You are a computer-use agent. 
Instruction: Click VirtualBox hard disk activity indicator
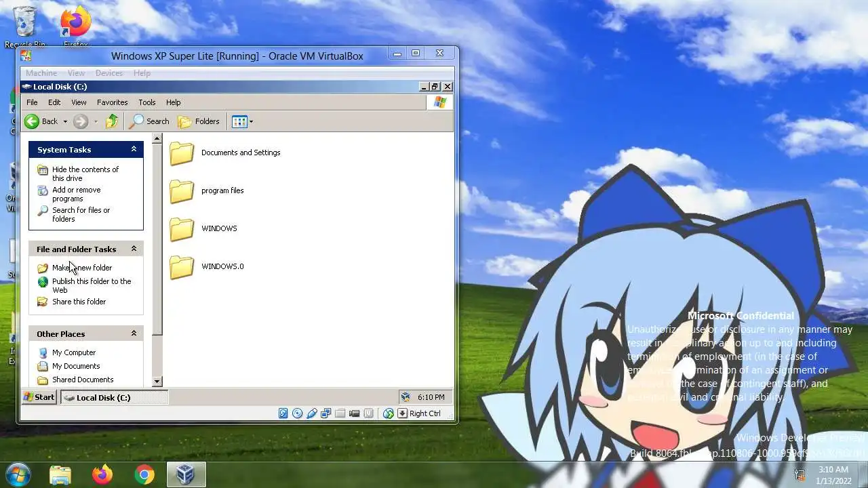pos(283,413)
